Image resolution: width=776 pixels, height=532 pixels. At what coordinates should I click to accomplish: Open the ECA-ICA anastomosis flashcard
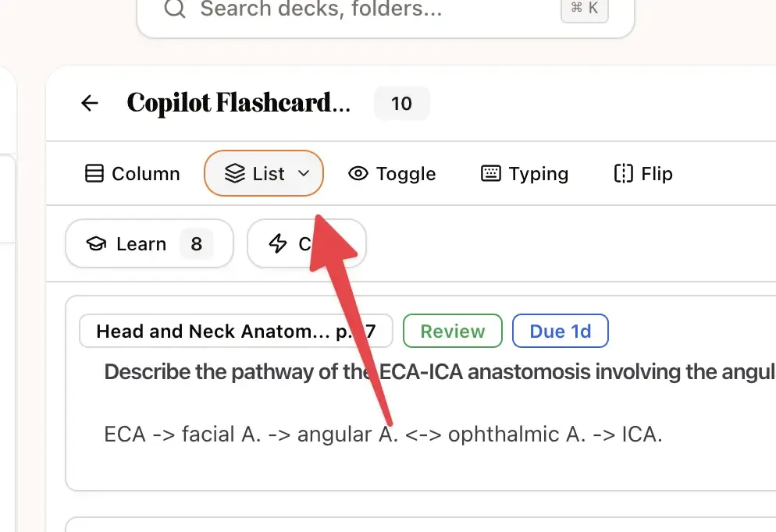coord(421,394)
